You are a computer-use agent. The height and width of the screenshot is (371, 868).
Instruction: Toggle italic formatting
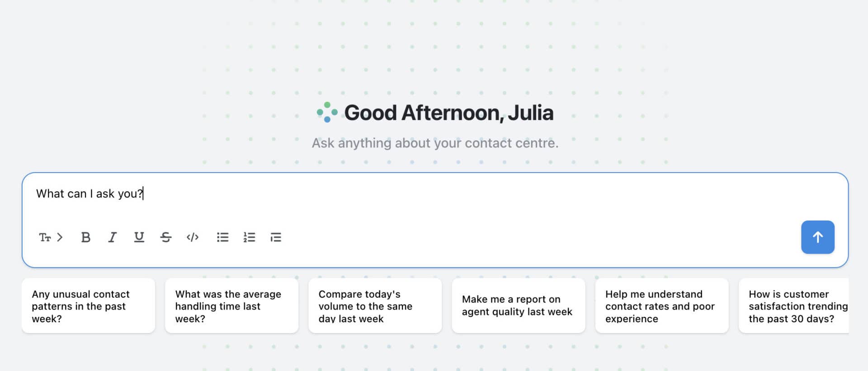[x=112, y=237]
